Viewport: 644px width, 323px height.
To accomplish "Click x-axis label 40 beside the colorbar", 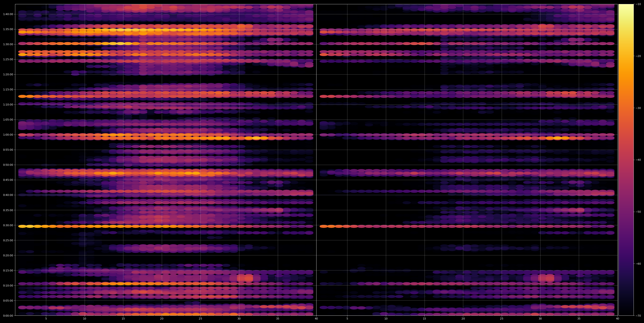I will pyautogui.click(x=618, y=319).
